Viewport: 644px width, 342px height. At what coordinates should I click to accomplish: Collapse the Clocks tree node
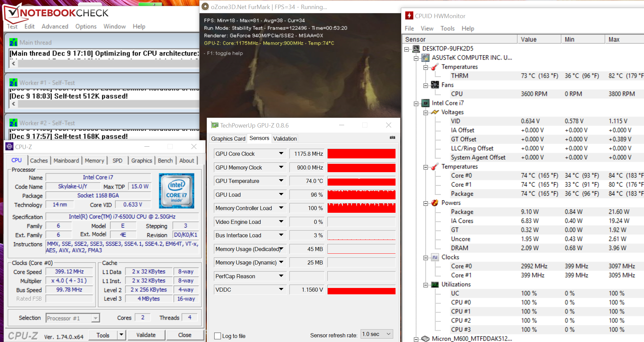425,257
